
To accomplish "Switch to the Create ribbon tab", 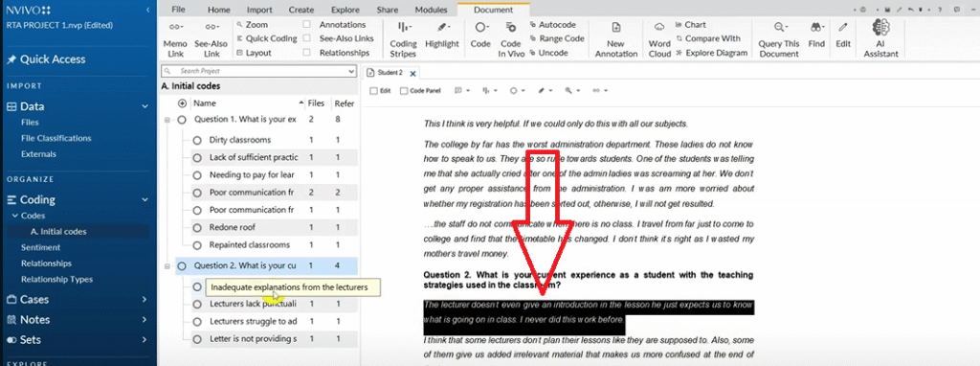I will tap(301, 10).
